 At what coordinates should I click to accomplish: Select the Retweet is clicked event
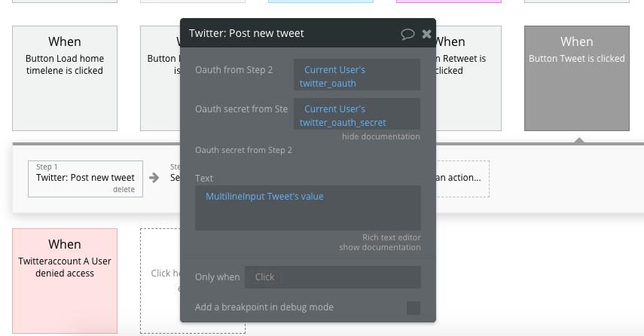469,78
